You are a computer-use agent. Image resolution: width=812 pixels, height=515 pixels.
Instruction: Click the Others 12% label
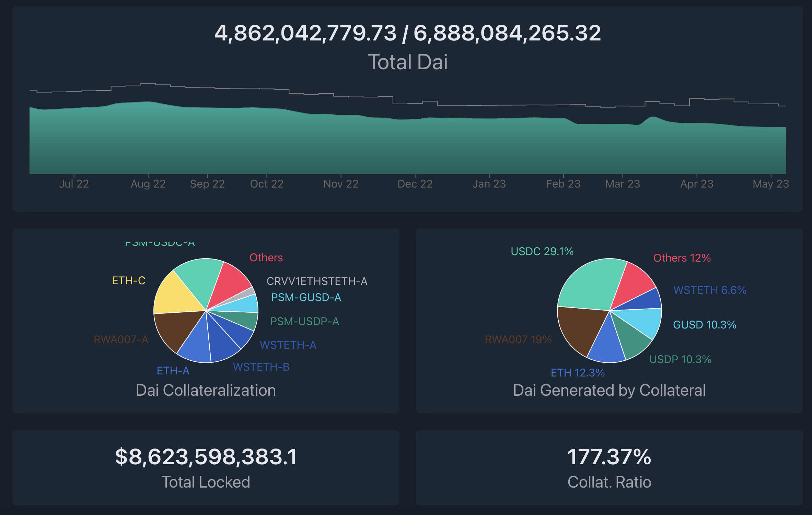[682, 258]
